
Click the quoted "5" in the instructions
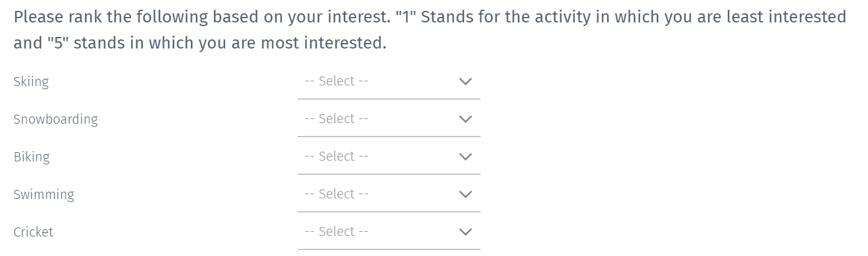pos(58,44)
